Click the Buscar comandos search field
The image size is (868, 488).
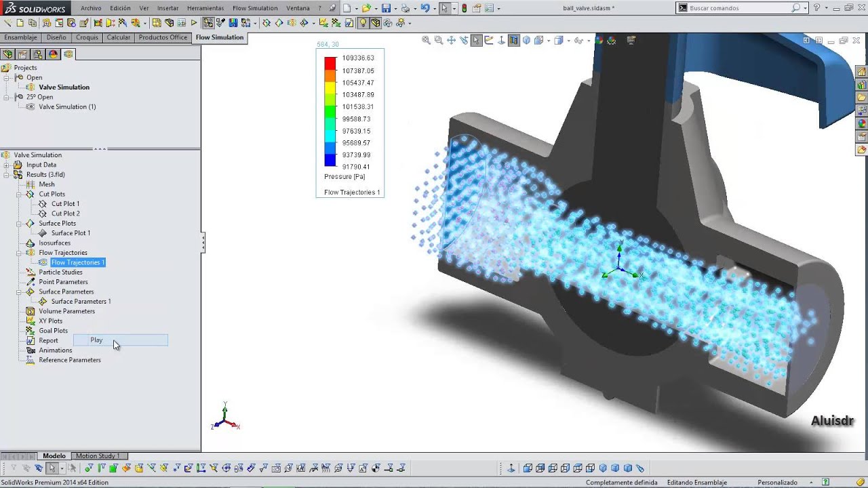[x=739, y=8]
